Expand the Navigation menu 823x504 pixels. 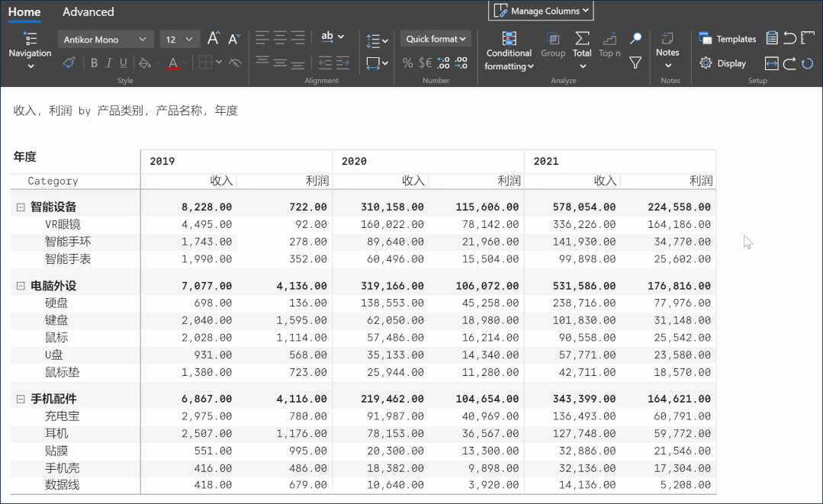pyautogui.click(x=30, y=50)
